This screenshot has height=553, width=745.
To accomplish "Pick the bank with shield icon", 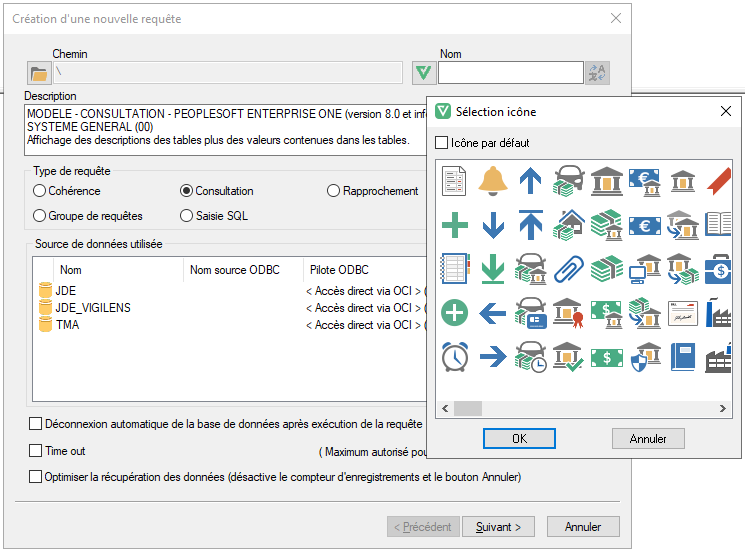I will click(x=645, y=357).
